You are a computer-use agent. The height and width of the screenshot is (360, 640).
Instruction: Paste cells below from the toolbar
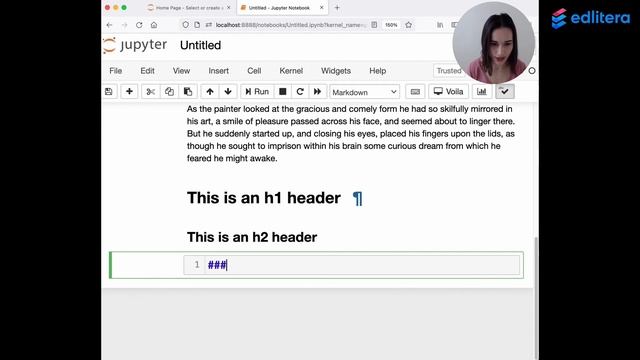(x=188, y=91)
